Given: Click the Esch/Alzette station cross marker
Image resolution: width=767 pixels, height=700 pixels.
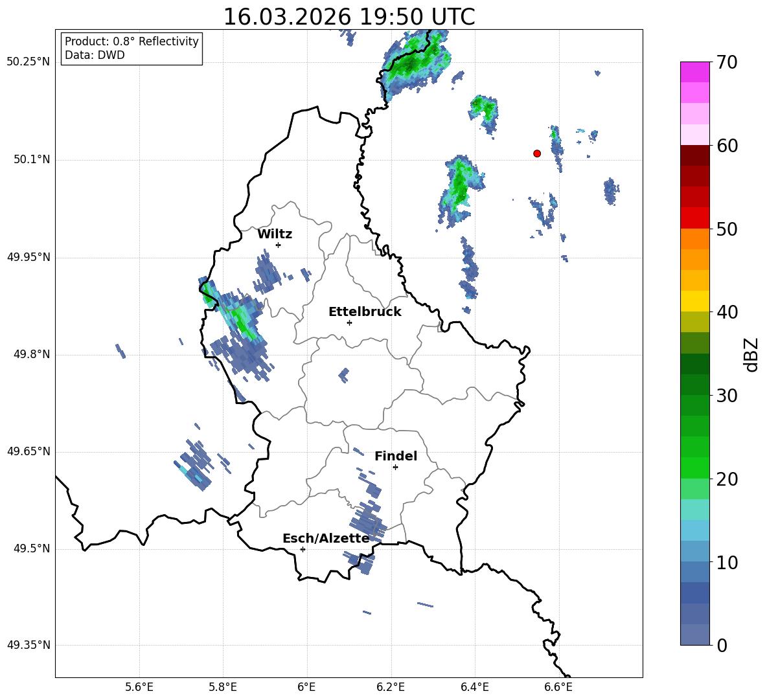Looking at the screenshot, I should (x=303, y=549).
